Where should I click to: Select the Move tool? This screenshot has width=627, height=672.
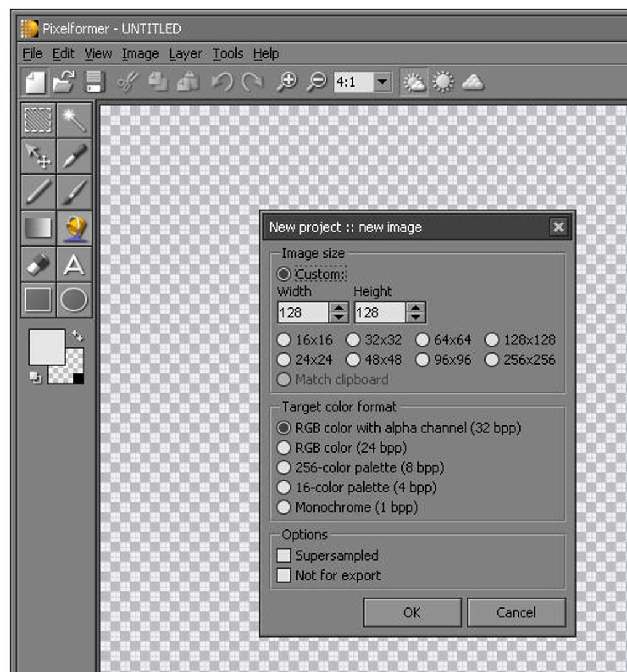click(38, 156)
